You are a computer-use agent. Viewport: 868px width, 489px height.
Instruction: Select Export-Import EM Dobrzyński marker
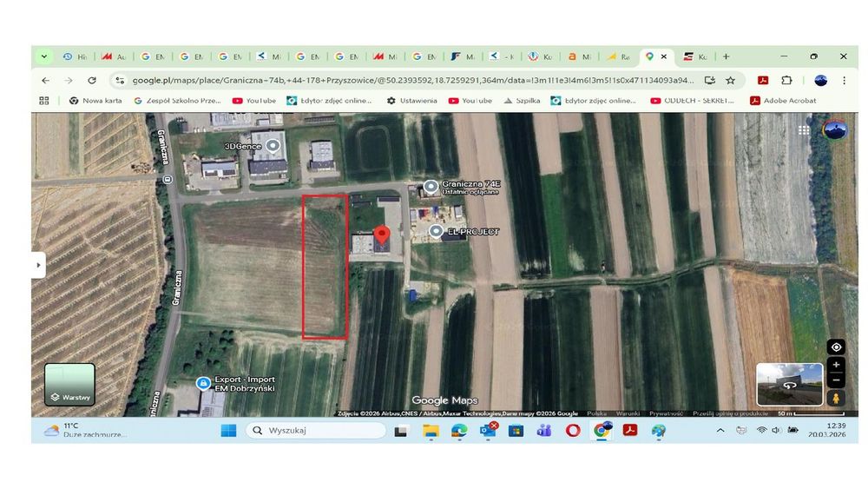tap(203, 383)
